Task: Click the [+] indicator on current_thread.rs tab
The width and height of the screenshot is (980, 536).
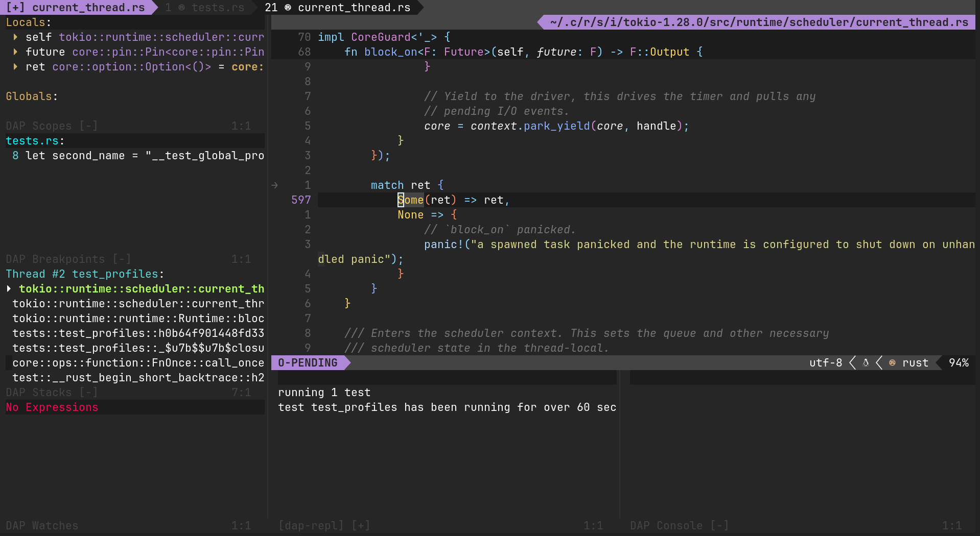Action: tap(16, 7)
